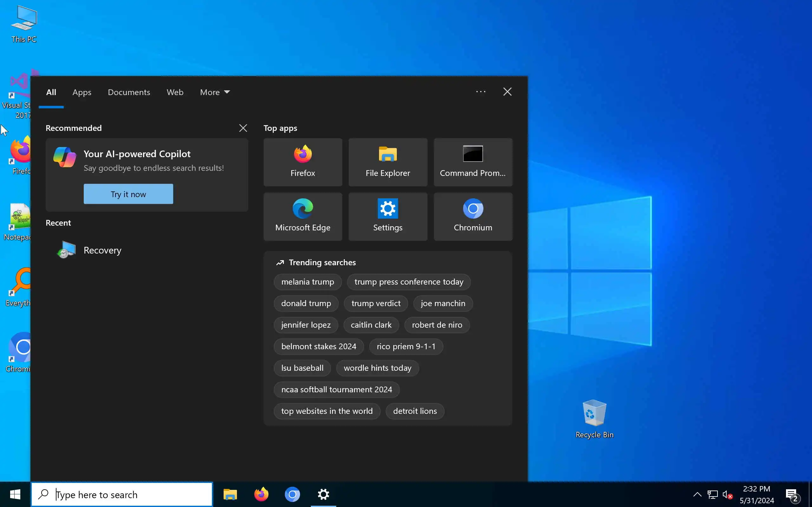812x507 pixels.
Task: Switch to the Documents tab
Action: click(x=129, y=92)
